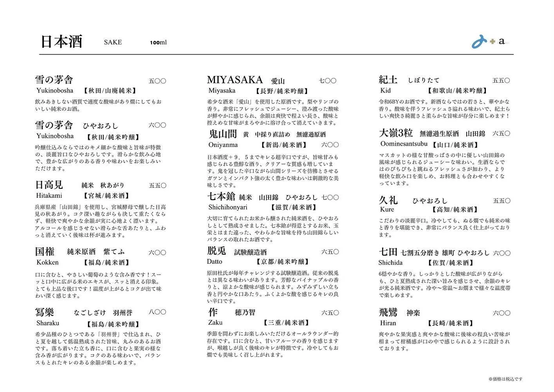Click price 五〇〇 beside 雪の茅舎 Yukinobosha 山廃純米
This screenshot has height=392, width=554.
click(157, 81)
